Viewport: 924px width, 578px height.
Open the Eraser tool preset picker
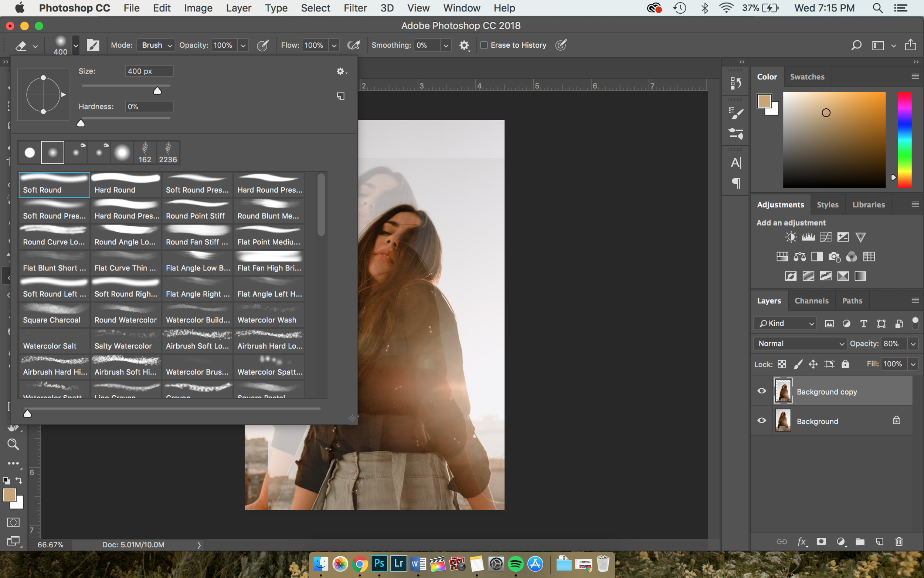point(26,45)
